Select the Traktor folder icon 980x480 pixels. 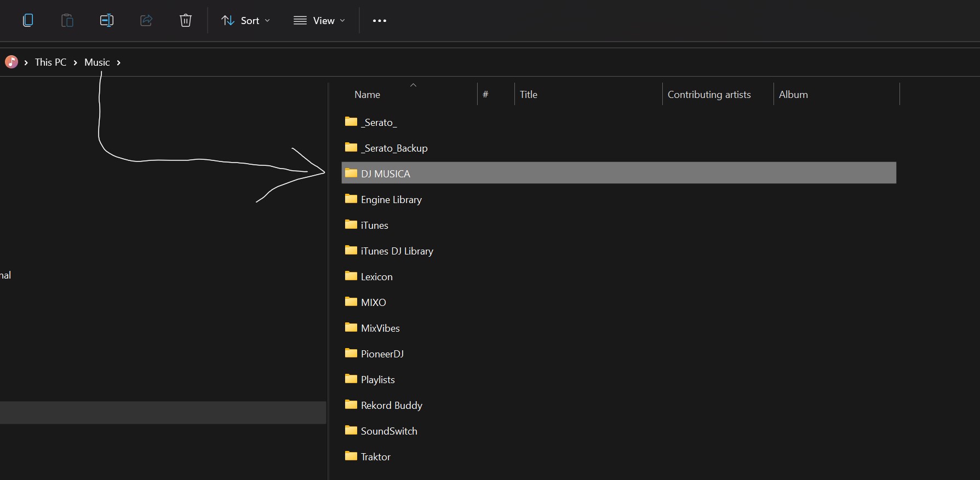click(x=351, y=456)
